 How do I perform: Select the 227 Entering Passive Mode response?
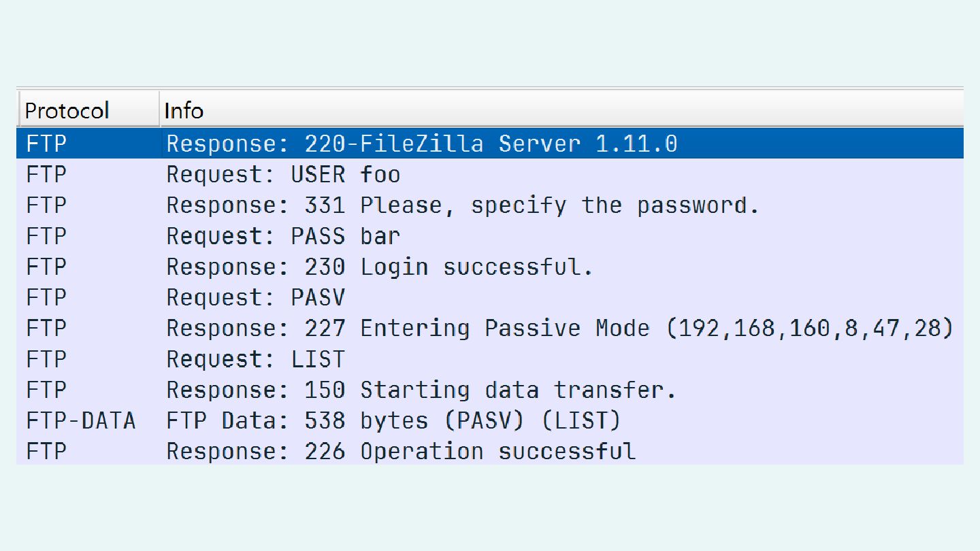(490, 329)
